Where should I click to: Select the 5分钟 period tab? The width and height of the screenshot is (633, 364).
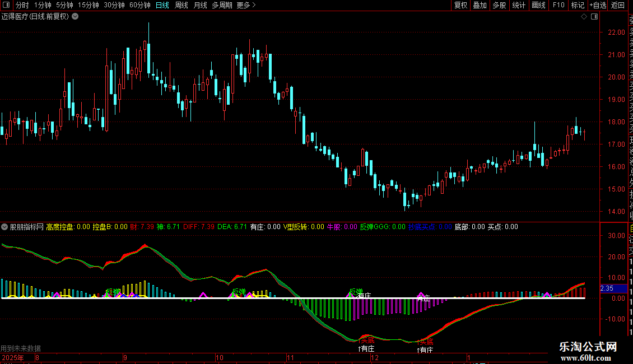coord(64,5)
